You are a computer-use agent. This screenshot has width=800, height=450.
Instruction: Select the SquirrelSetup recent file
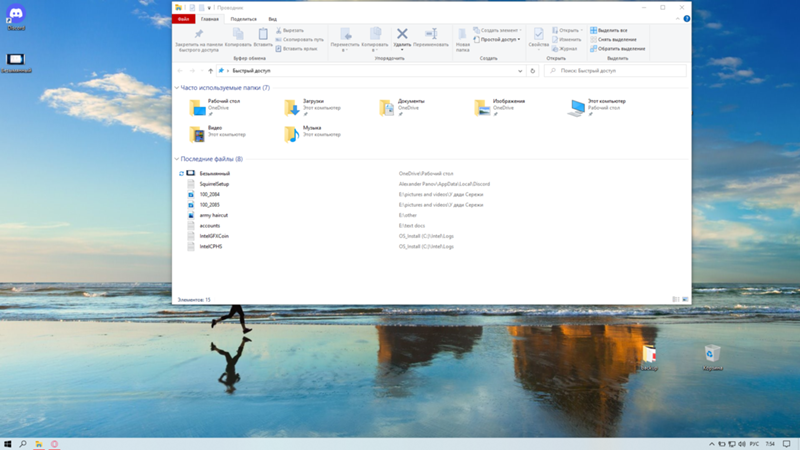(214, 184)
